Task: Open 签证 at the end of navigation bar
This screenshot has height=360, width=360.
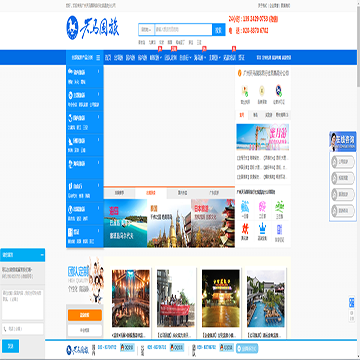Action: coord(242,58)
